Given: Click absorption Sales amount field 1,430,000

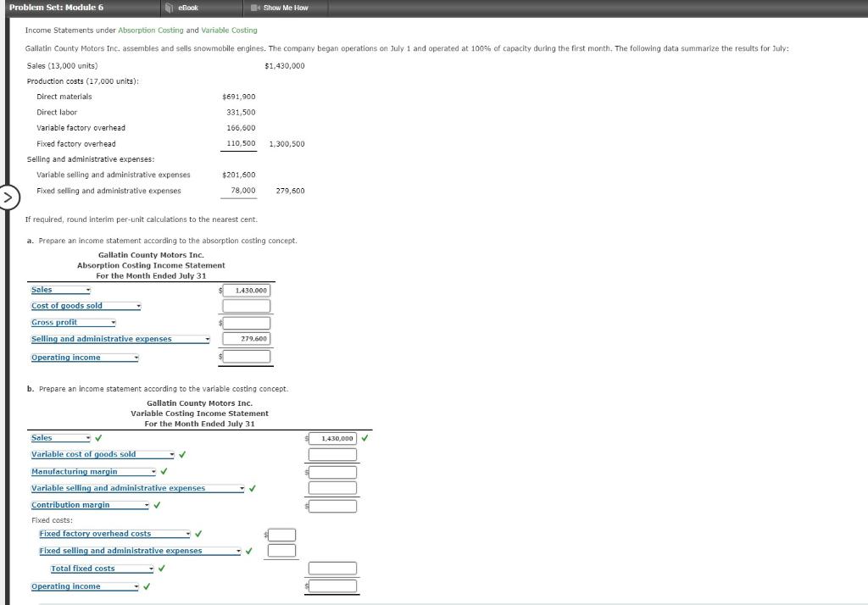Looking at the screenshot, I should [x=247, y=291].
